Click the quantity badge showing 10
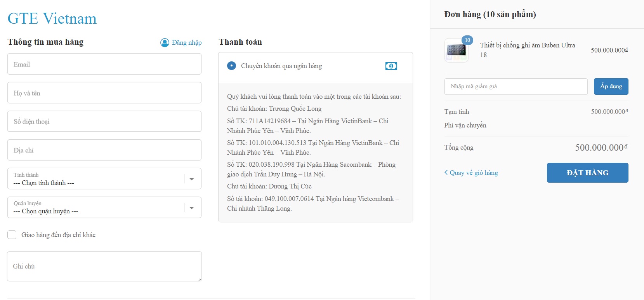The image size is (644, 300). (467, 40)
